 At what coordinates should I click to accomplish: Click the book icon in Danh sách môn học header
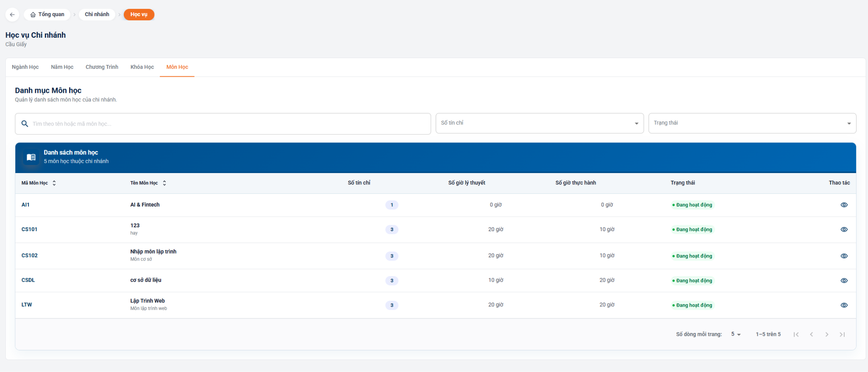click(31, 157)
